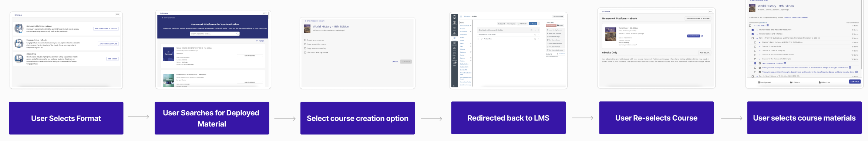The image size is (868, 141).
Task: Click Add eBook in the format selection screen
Action: click(x=112, y=59)
